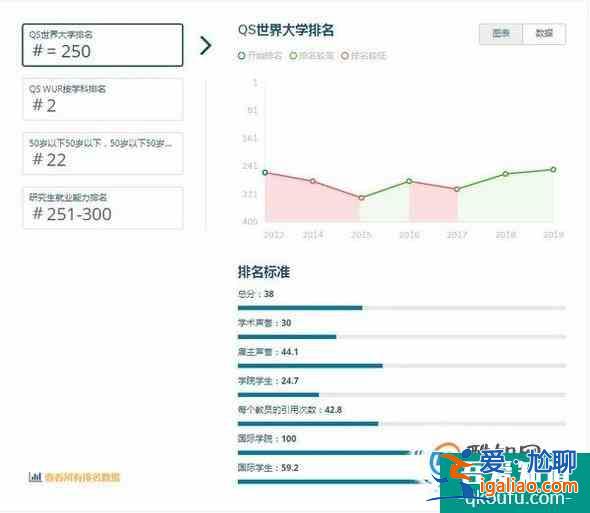Click the 44.1 employer reputation bar

tap(401, 365)
